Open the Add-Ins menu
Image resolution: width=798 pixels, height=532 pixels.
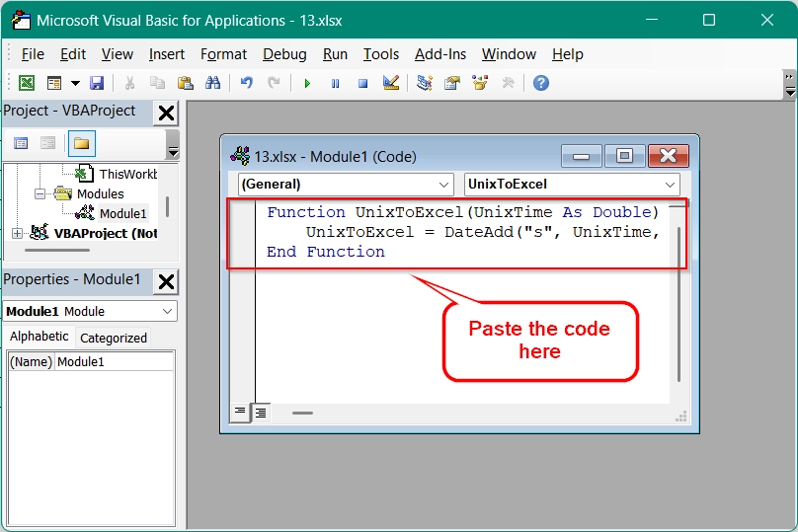pyautogui.click(x=440, y=54)
